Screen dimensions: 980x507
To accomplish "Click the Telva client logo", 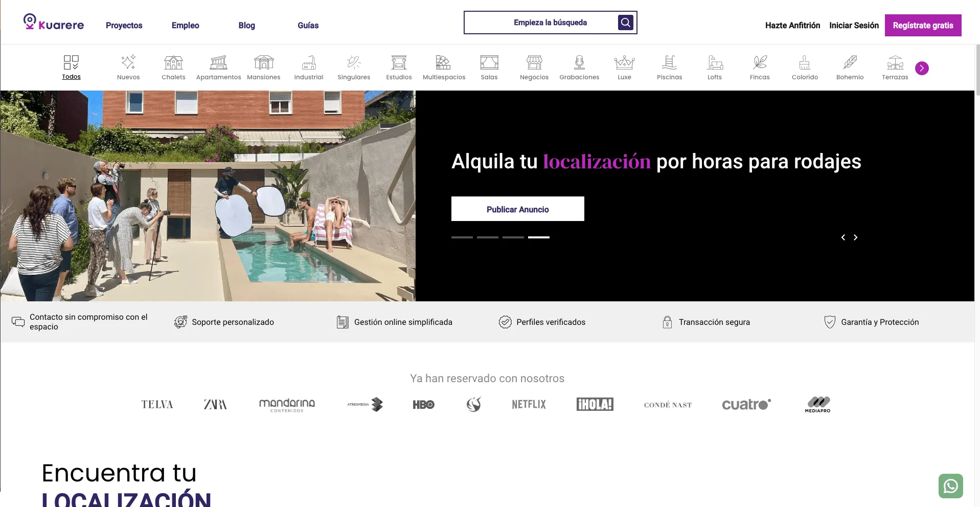I will point(157,405).
